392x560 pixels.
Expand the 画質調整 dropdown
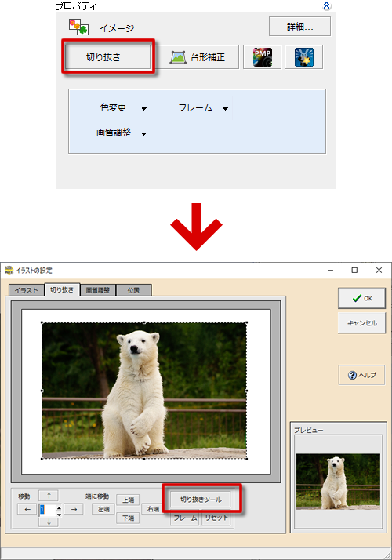[x=144, y=133]
